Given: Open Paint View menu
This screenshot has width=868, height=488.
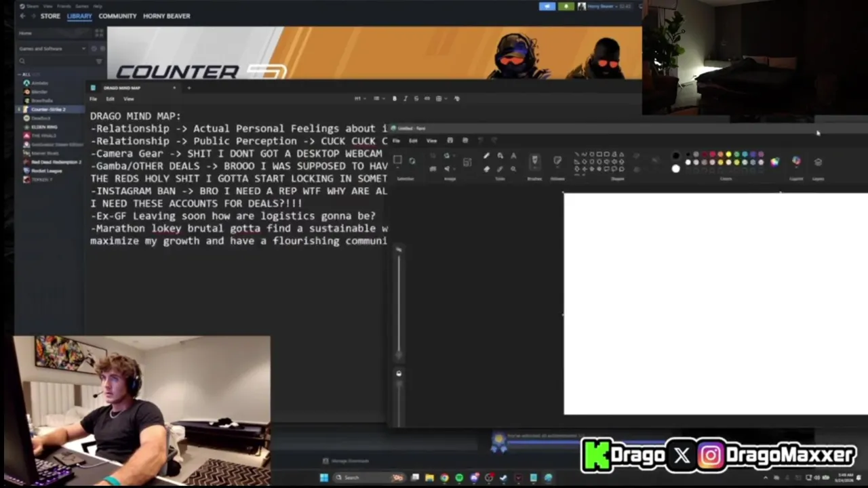Looking at the screenshot, I should tap(431, 140).
